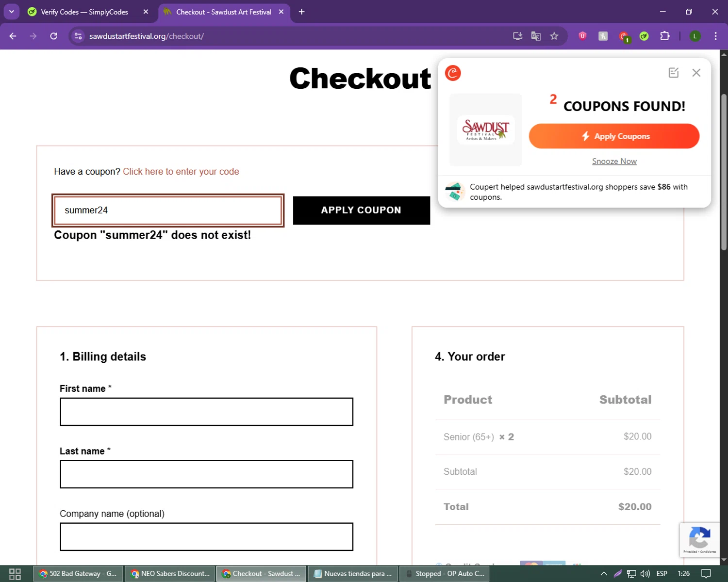Switch to 502 Bad Gateway taskbar window
Viewport: 728px width, 582px height.
click(x=78, y=574)
